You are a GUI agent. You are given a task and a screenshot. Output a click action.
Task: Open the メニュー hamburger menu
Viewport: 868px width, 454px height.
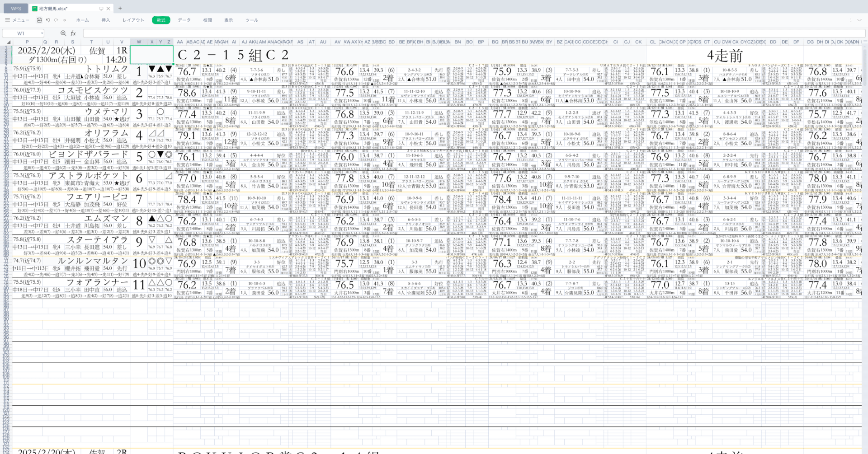point(17,20)
